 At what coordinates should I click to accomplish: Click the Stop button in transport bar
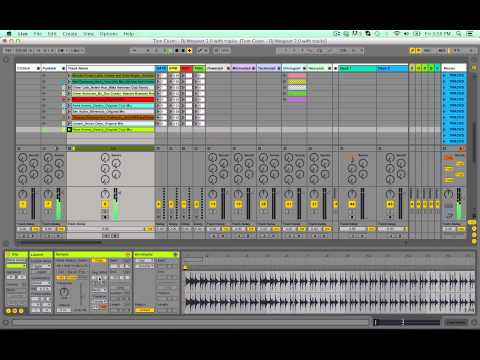177,51
